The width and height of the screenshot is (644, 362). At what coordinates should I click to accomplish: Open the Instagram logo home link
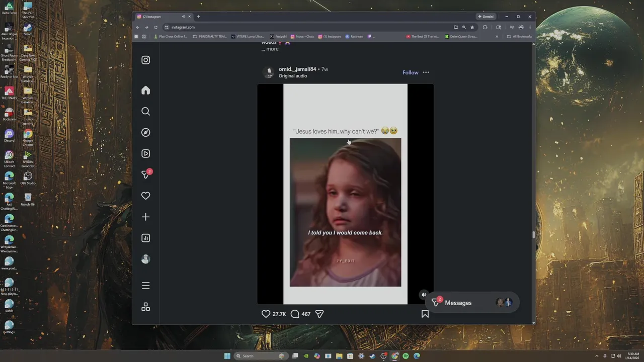point(145,60)
